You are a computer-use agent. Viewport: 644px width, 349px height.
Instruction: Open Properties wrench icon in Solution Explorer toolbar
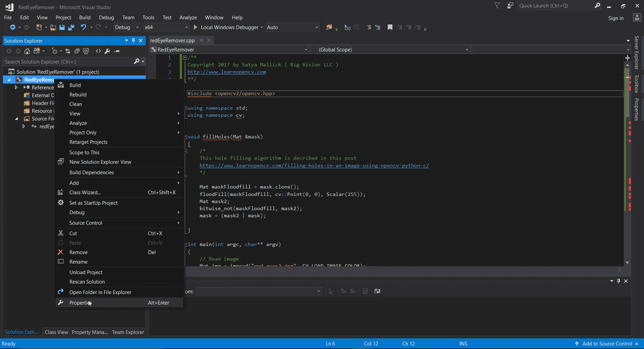coord(107,51)
